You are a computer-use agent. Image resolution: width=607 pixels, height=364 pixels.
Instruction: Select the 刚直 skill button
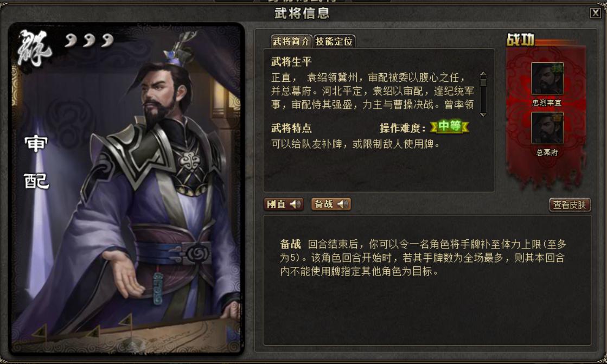pos(283,204)
